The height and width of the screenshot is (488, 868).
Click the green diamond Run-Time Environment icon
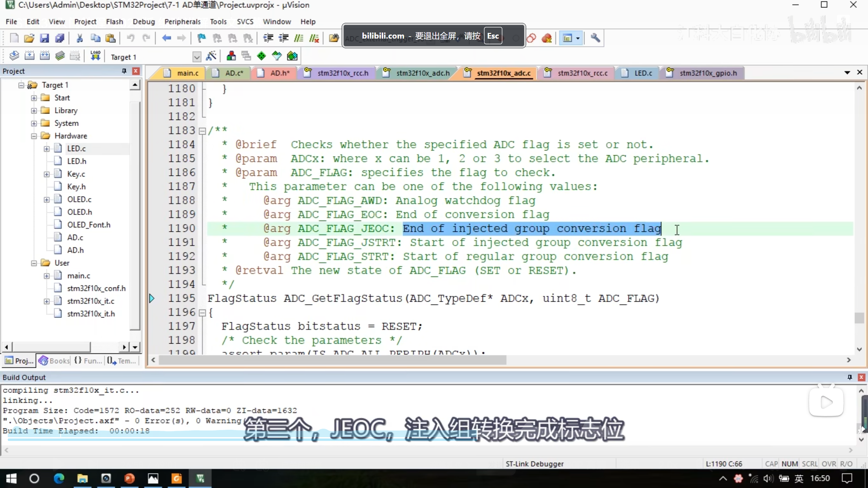pyautogui.click(x=261, y=56)
